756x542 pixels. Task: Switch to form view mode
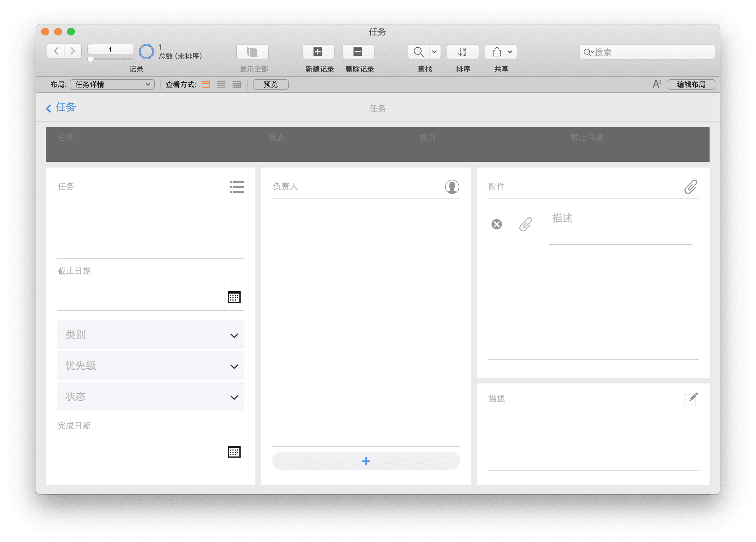206,85
